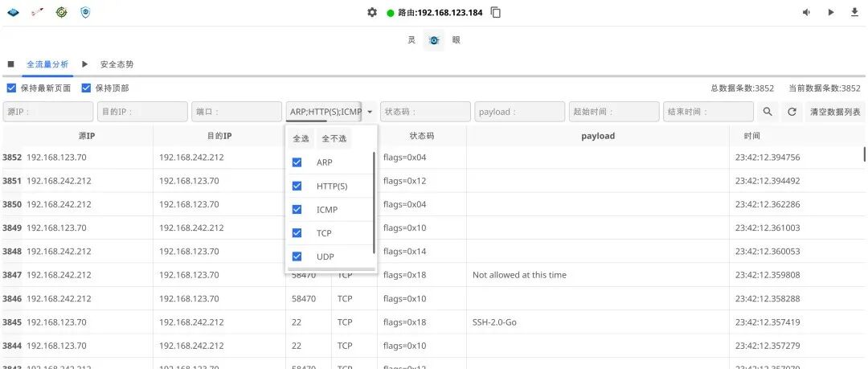868x369 pixels.
Task: Open the blue shield module icon
Action: pos(84,12)
